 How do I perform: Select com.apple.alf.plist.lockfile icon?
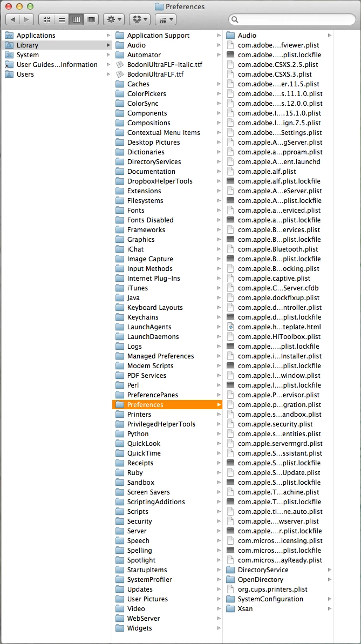(x=230, y=181)
